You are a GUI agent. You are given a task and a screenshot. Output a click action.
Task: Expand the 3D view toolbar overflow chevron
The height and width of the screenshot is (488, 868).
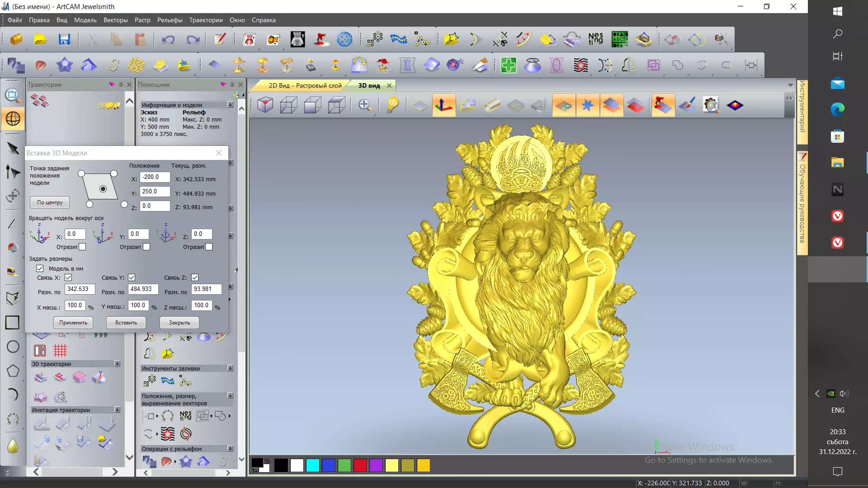coord(789,99)
